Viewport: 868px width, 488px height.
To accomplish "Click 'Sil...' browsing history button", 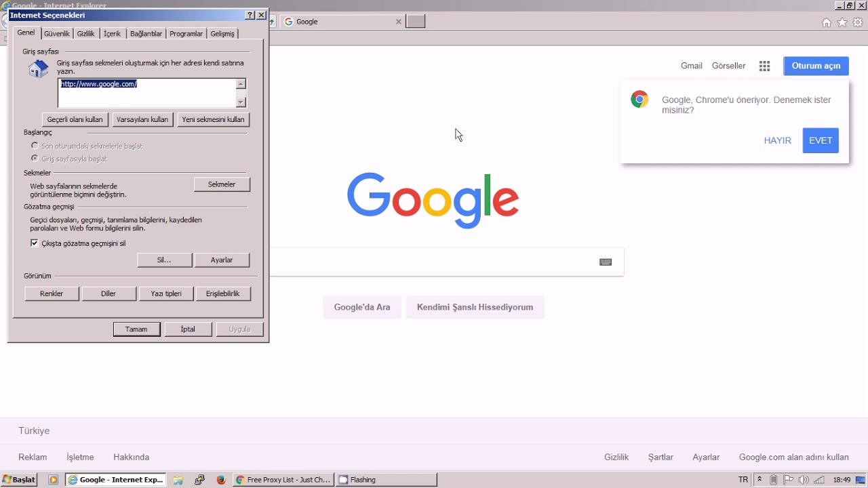I will [x=164, y=260].
